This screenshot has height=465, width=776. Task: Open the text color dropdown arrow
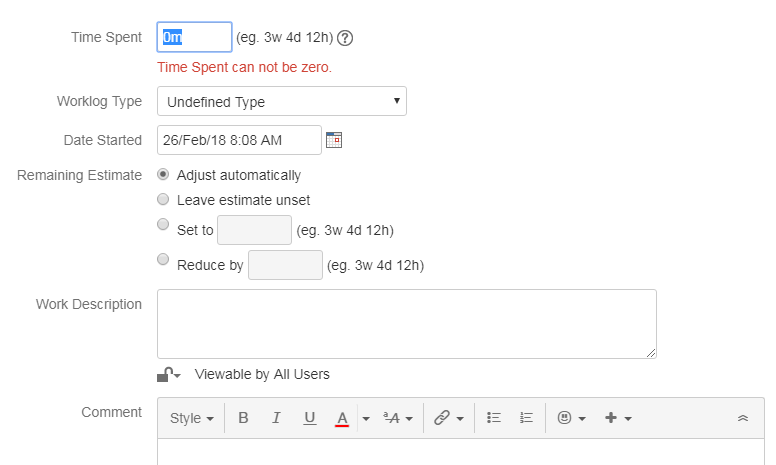pos(366,418)
